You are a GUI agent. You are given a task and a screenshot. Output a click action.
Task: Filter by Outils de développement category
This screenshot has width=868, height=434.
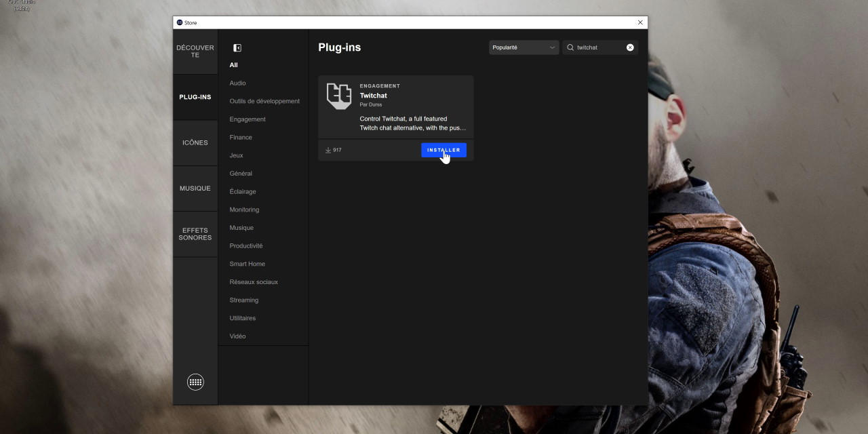point(264,101)
